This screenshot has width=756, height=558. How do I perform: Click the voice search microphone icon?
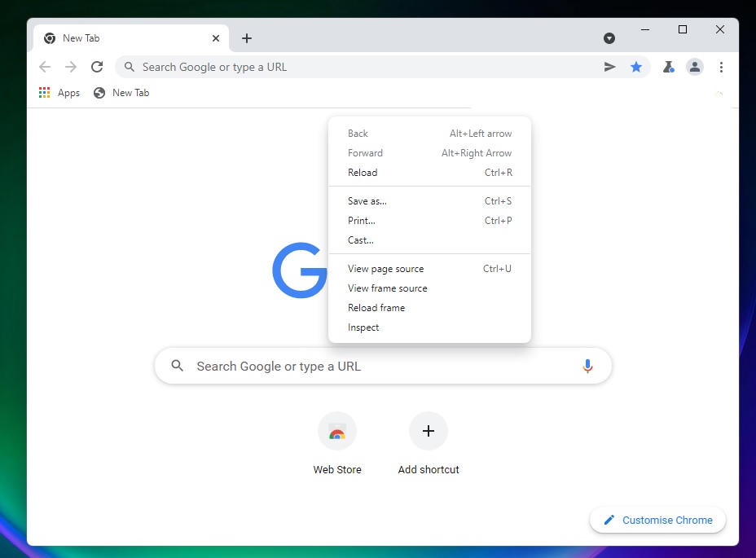point(588,366)
